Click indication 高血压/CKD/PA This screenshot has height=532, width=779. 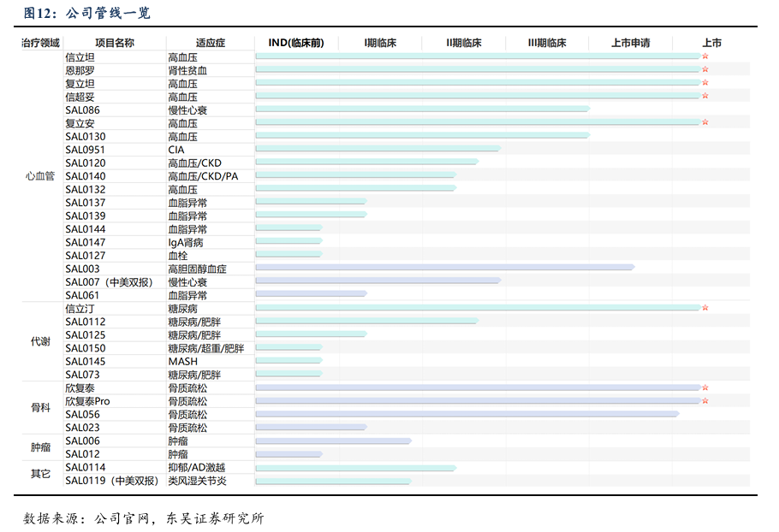coord(203,176)
